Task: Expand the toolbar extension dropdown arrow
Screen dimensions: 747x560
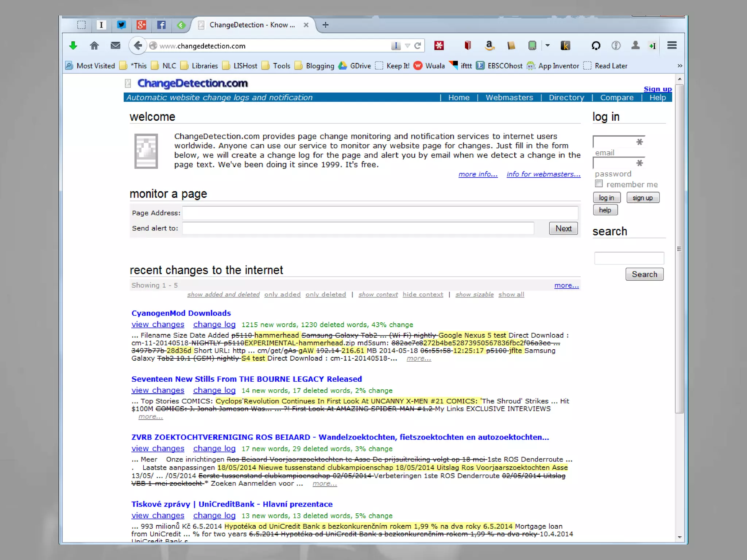Action: (x=547, y=46)
